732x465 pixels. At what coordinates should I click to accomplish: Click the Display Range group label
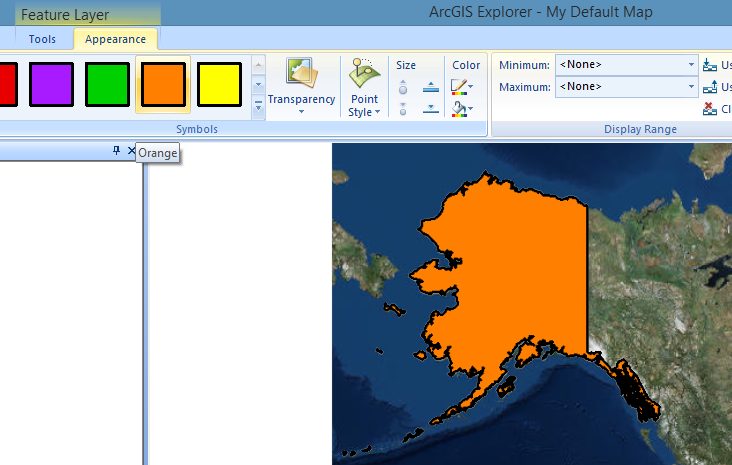640,129
